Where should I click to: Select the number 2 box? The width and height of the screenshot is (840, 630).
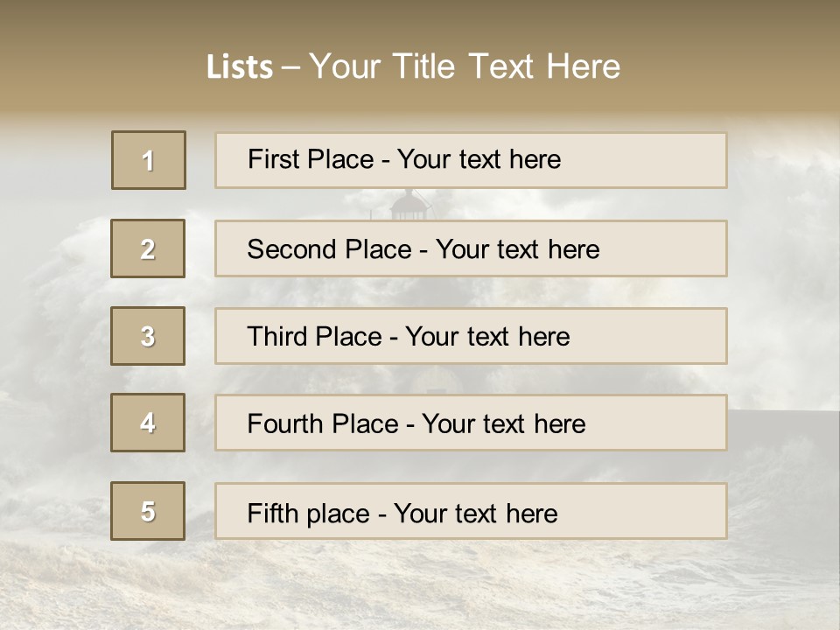click(x=148, y=248)
